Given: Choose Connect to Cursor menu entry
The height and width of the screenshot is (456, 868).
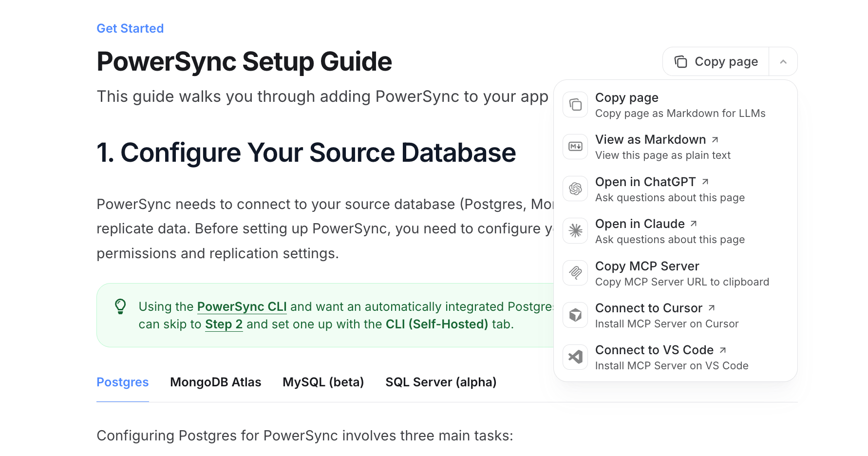Looking at the screenshot, I should click(675, 315).
